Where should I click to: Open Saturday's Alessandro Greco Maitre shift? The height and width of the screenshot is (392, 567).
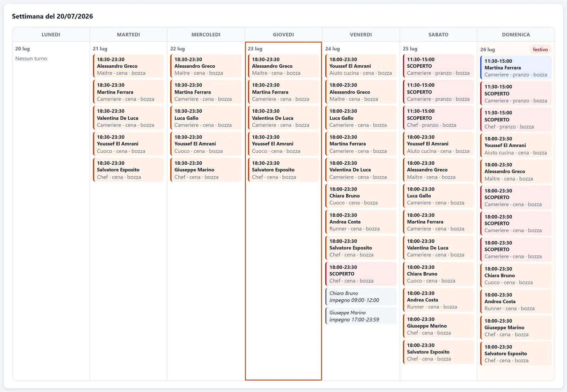click(438, 170)
